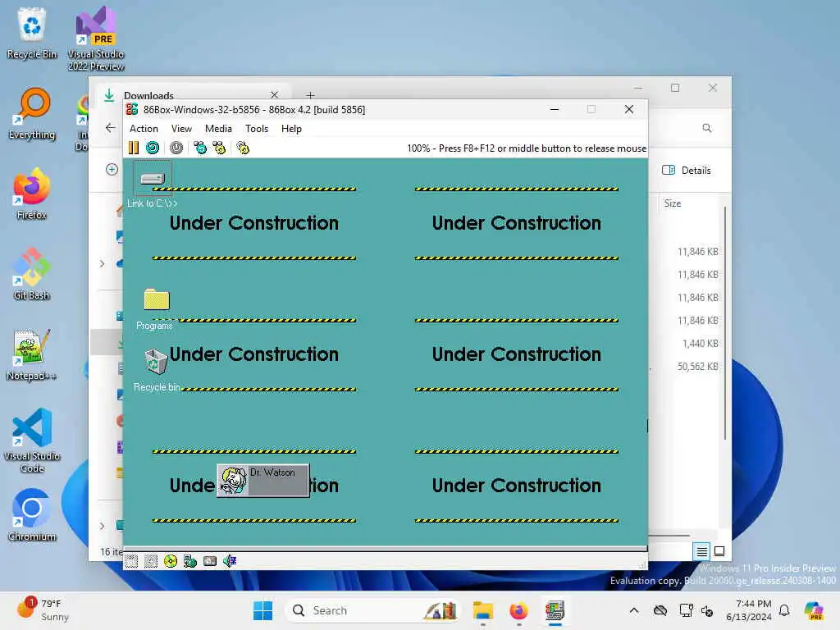Click second floppy drive status bar icon
This screenshot has height=630, width=840.
tap(151, 561)
